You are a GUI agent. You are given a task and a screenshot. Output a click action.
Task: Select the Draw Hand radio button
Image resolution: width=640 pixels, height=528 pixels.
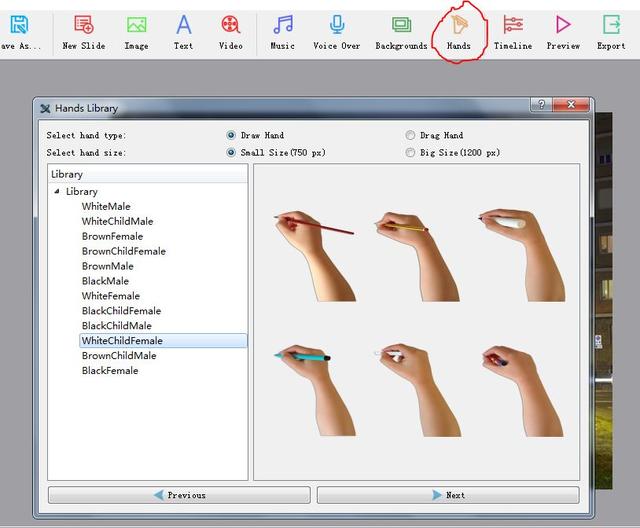click(x=231, y=135)
